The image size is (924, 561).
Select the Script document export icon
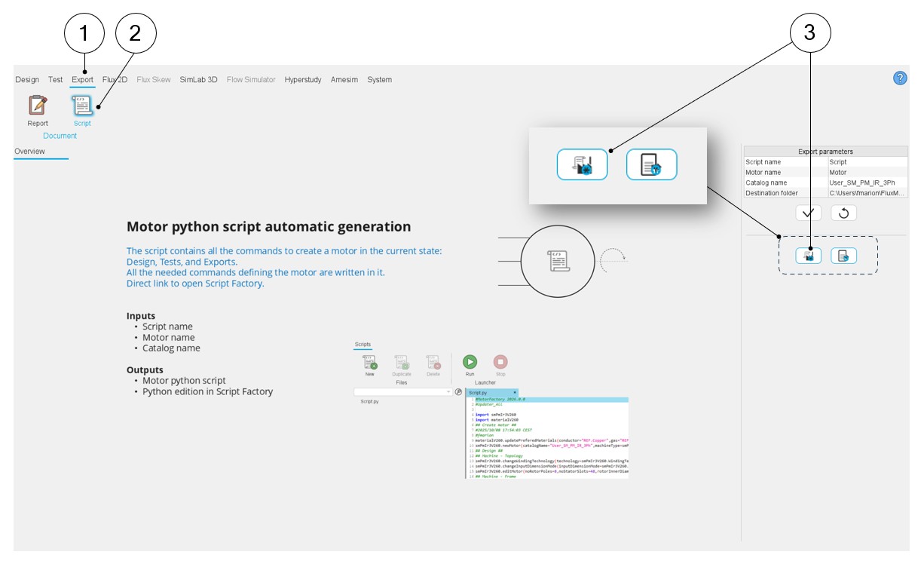(82, 106)
